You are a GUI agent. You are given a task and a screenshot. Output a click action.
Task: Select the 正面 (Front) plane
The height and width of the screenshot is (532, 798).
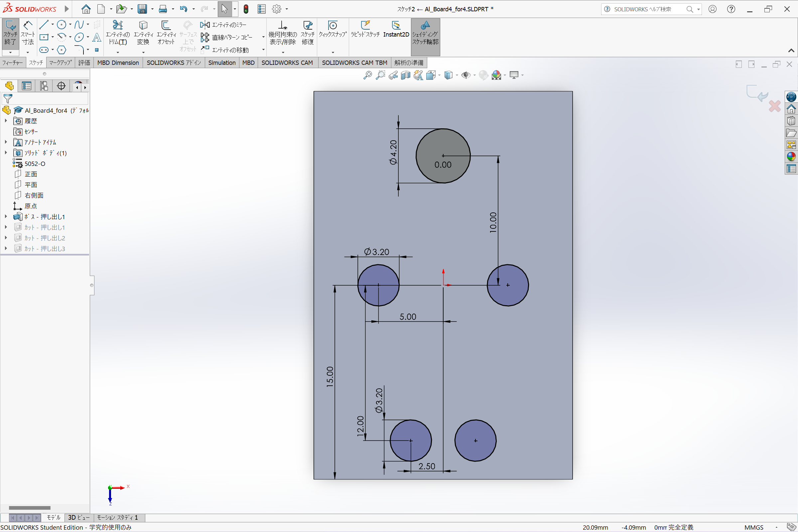pyautogui.click(x=31, y=174)
